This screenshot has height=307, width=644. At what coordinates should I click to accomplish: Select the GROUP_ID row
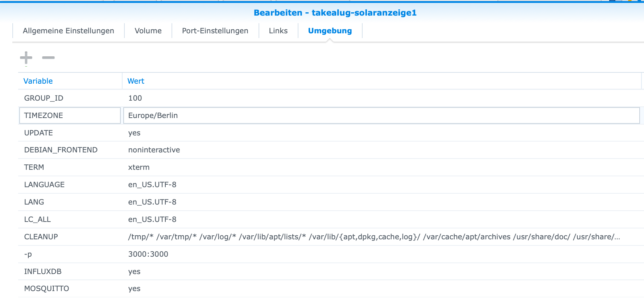pyautogui.click(x=44, y=98)
